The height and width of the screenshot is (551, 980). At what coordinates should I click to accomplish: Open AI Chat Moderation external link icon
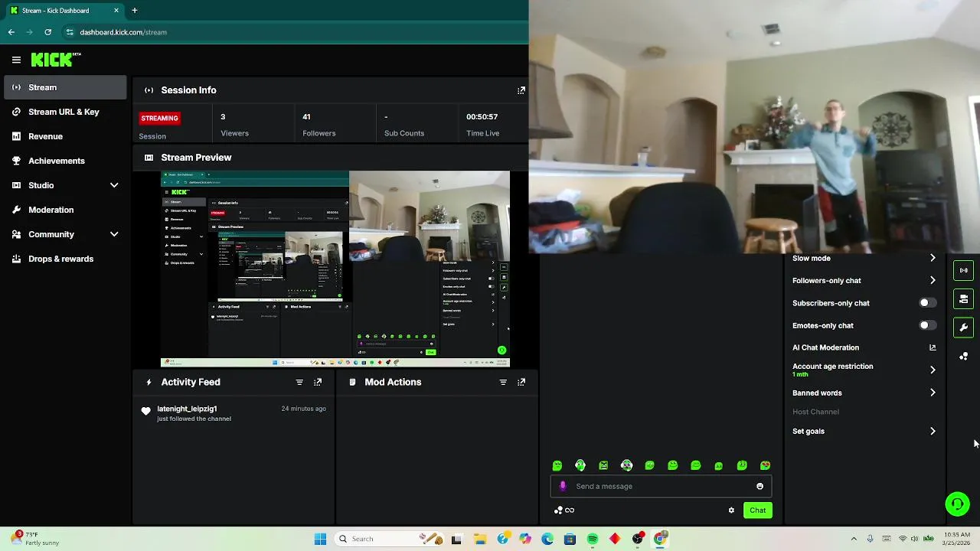[x=933, y=347]
